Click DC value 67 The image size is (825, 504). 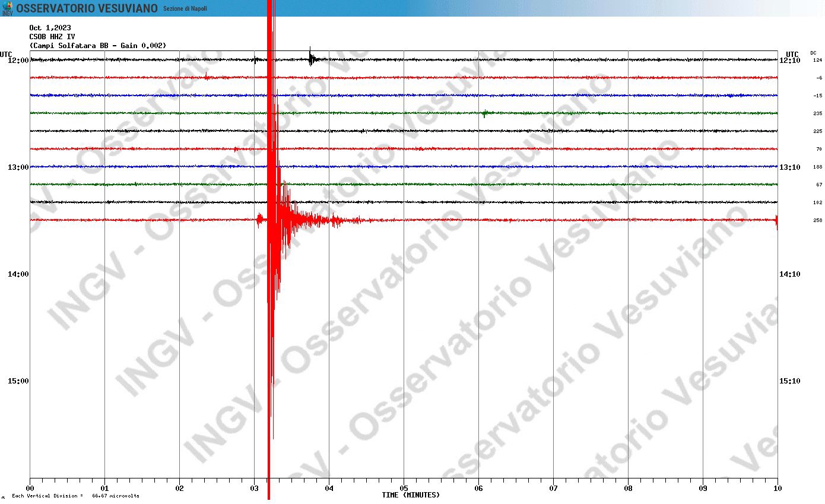819,185
